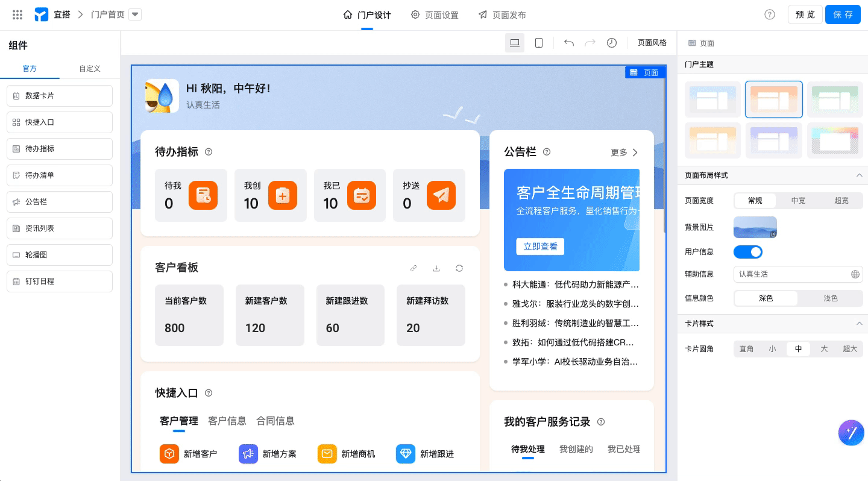The image size is (868, 481).
Task: Set 页面宽度 to 常规
Action: pos(755,201)
